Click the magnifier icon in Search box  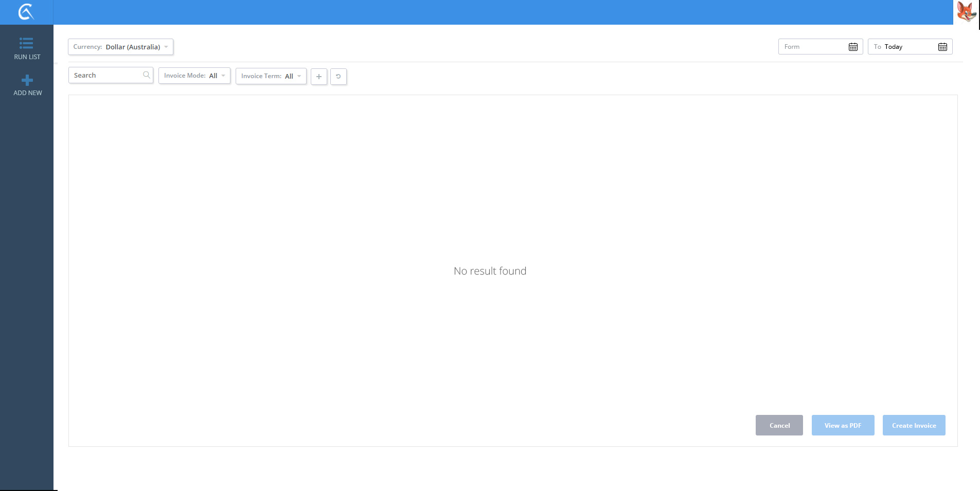(147, 75)
